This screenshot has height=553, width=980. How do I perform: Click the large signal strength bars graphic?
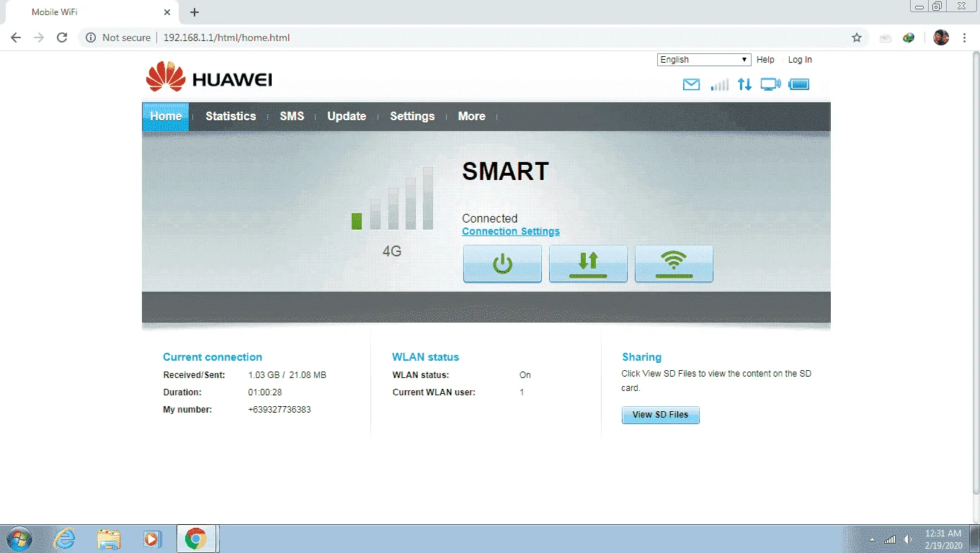(x=392, y=199)
